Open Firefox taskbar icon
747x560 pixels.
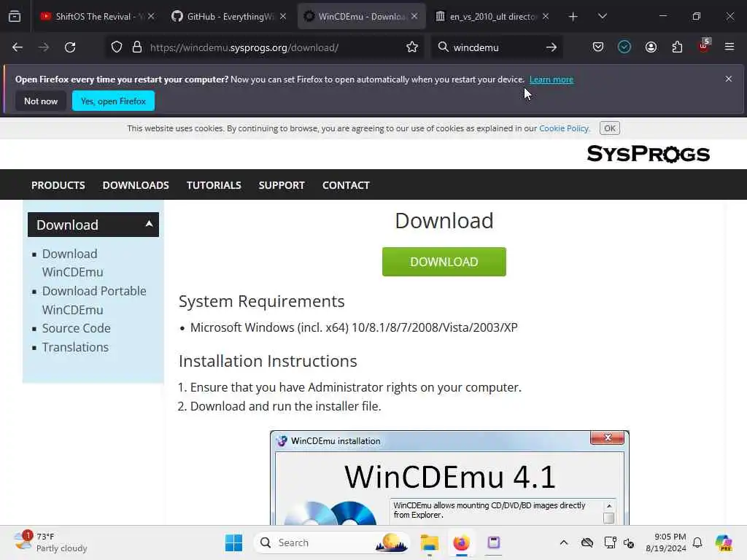(x=461, y=542)
